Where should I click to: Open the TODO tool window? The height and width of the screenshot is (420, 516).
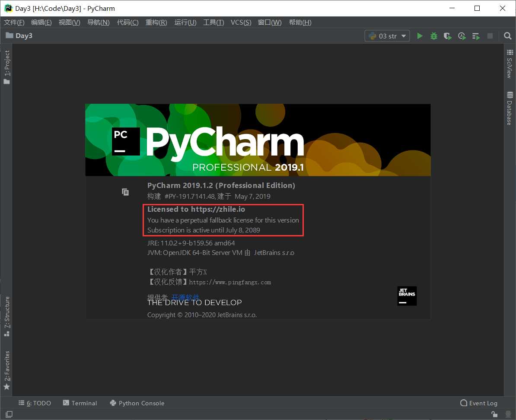click(x=35, y=403)
